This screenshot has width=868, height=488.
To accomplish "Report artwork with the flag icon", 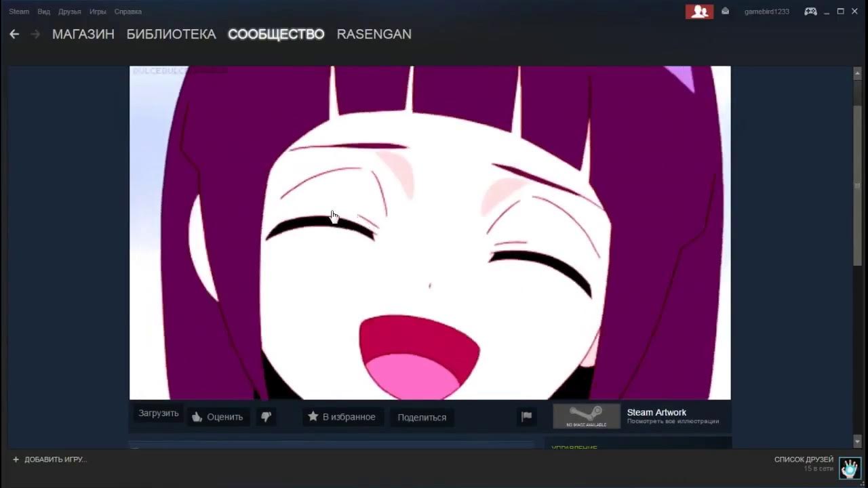I will tap(526, 417).
